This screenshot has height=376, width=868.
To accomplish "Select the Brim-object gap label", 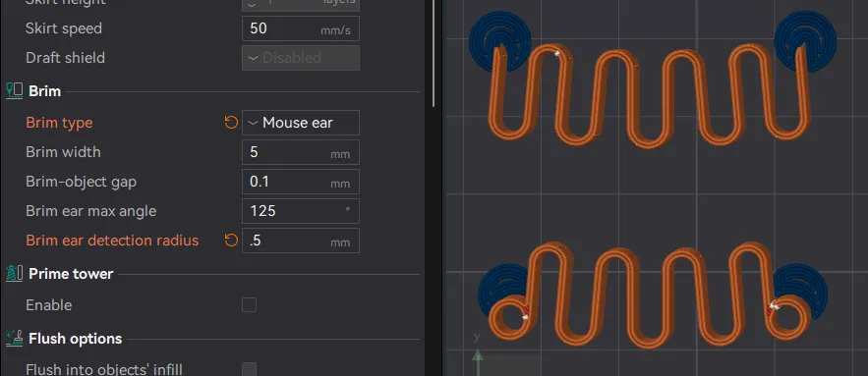I will [x=81, y=182].
